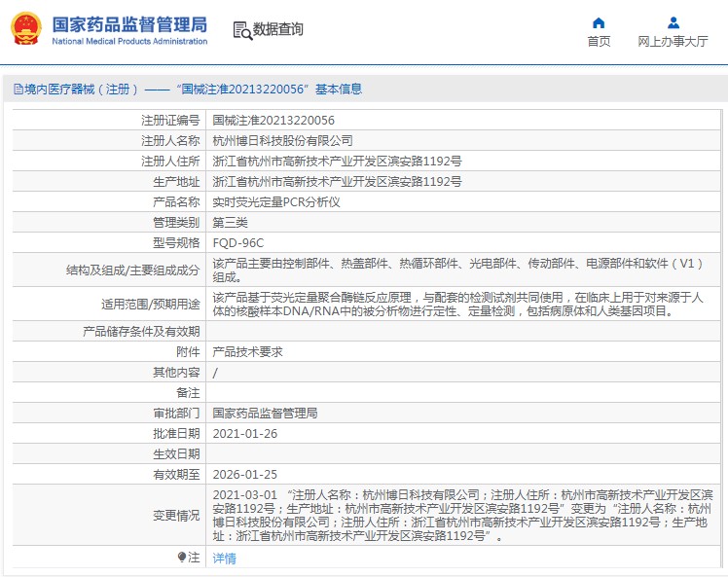Click the 适用范围/预期用途 label
This screenshot has height=577, width=728.
(x=151, y=304)
